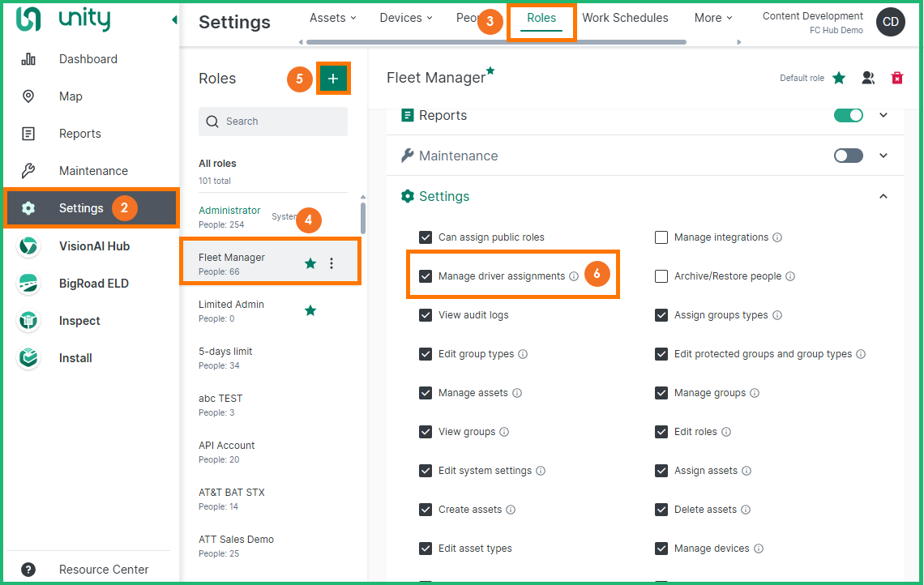924x585 pixels.
Task: Switch to the Work Schedules tab
Action: click(625, 18)
